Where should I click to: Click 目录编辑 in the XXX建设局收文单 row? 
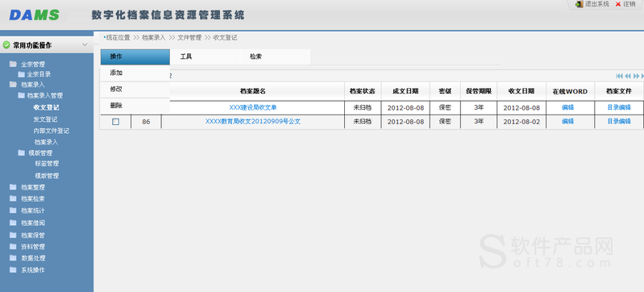[x=619, y=108]
